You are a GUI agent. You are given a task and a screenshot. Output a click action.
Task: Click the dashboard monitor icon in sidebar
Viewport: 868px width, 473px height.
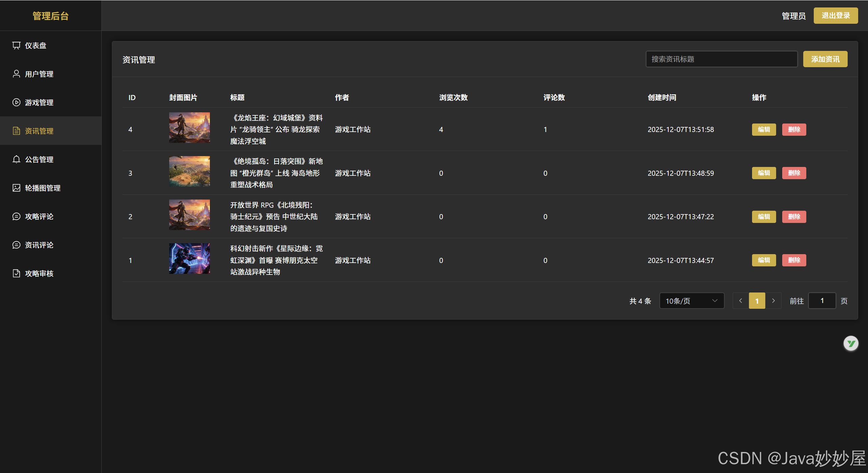[16, 45]
